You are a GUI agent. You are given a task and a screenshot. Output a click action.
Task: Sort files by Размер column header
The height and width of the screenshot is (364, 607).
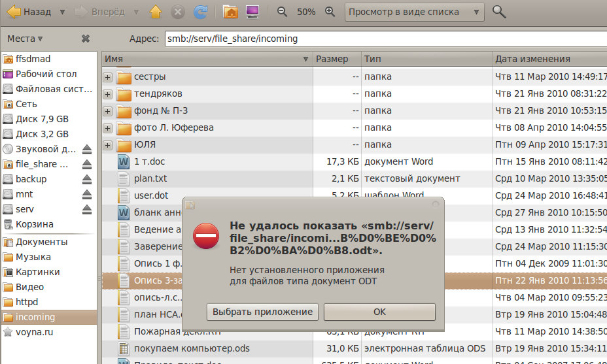(x=336, y=59)
